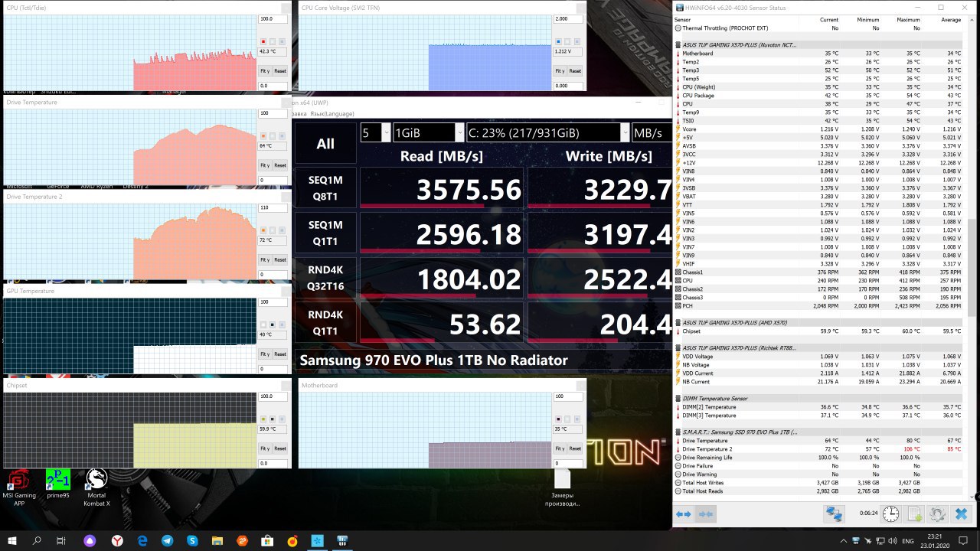Click the max value field 2.000 in CPU Core Voltage graph
Image resolution: width=980 pixels, height=551 pixels.
pos(568,18)
